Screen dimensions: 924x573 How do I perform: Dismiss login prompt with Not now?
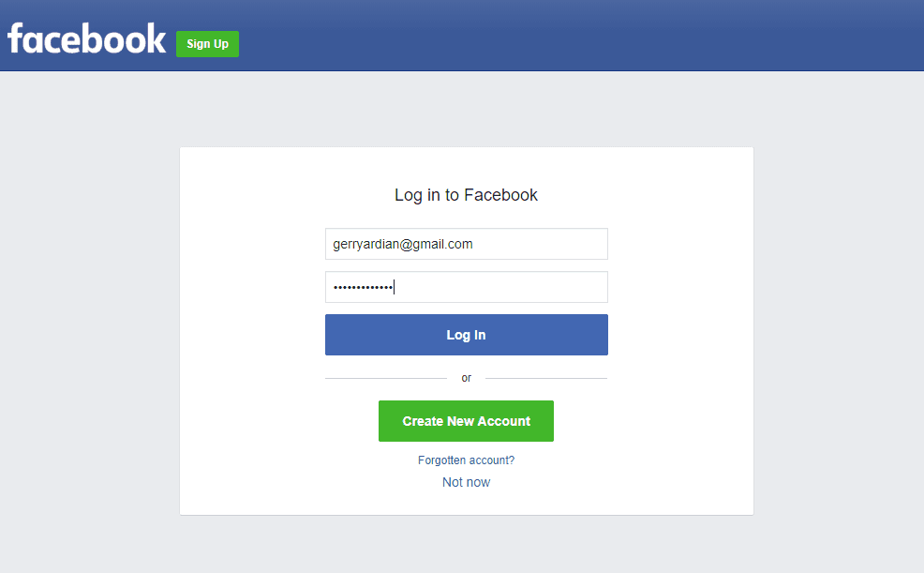point(466,482)
